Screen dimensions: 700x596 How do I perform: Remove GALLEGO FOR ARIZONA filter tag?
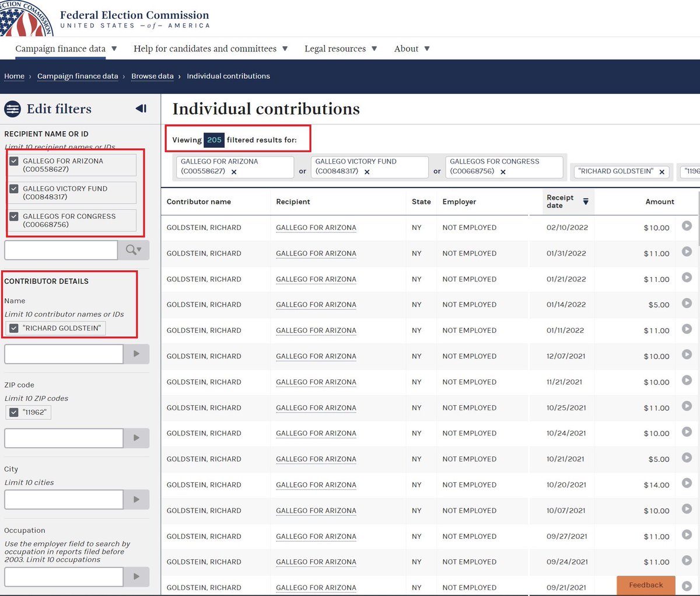234,172
